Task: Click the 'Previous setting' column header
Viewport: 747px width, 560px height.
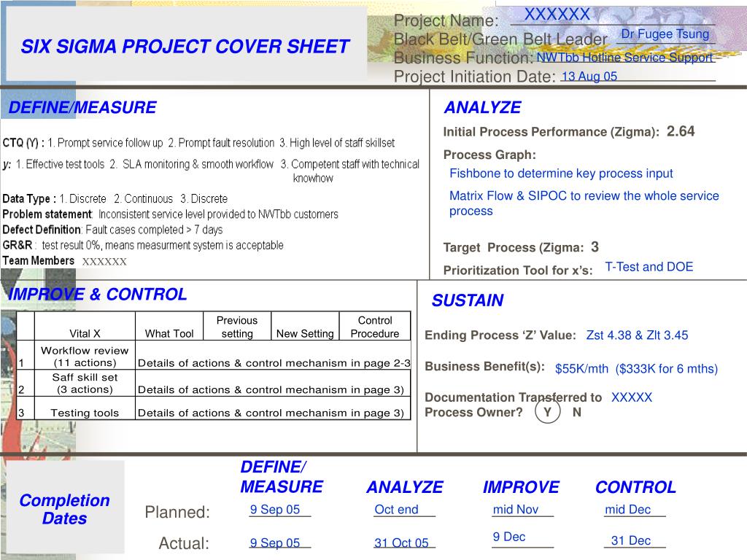Action: 237,327
